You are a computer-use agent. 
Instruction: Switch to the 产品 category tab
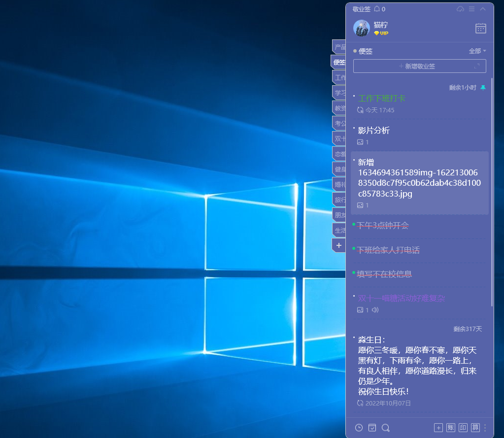[339, 47]
